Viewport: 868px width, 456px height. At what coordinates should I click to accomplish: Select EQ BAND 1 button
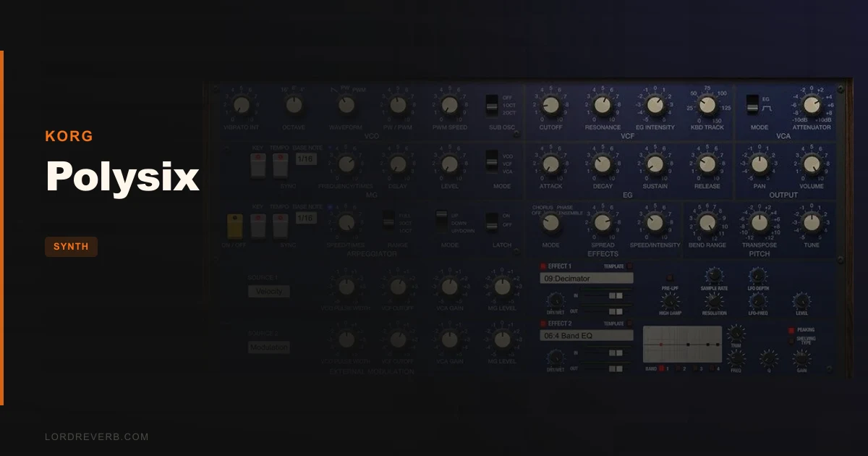click(x=660, y=368)
